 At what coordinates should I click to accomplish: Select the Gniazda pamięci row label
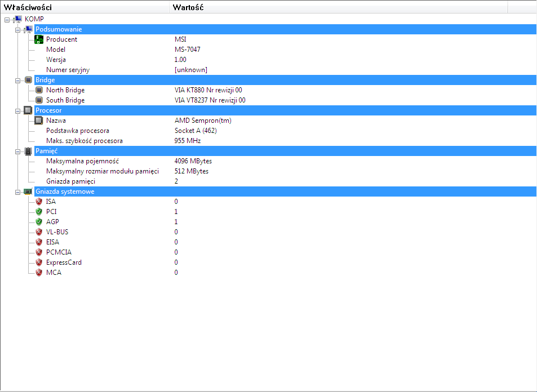coord(70,181)
